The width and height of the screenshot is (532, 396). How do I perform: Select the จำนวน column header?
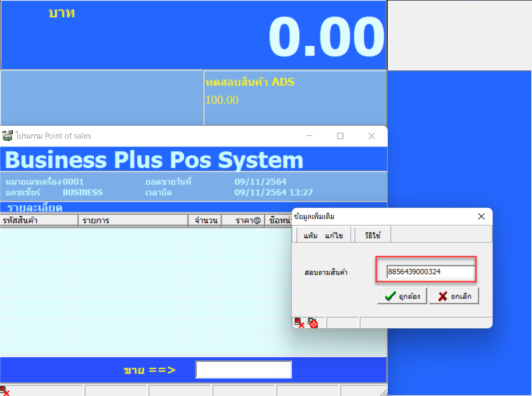coord(205,221)
